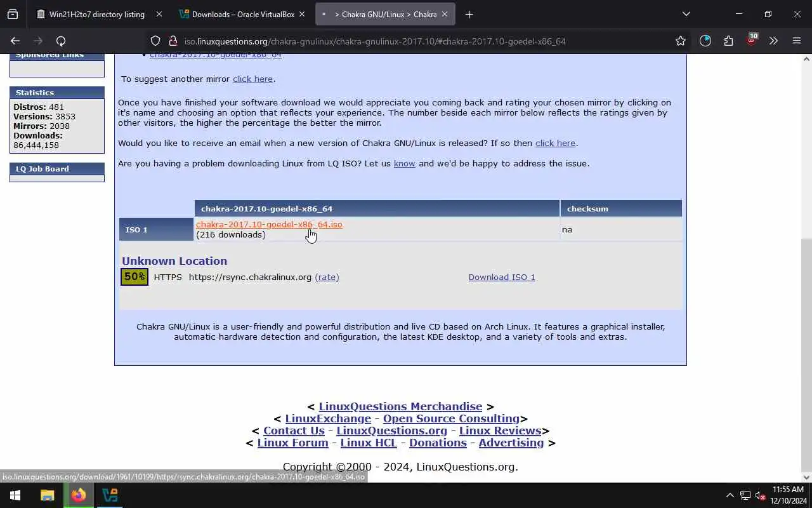
Task: Click the Firefox icon in the taskbar
Action: 79,495
